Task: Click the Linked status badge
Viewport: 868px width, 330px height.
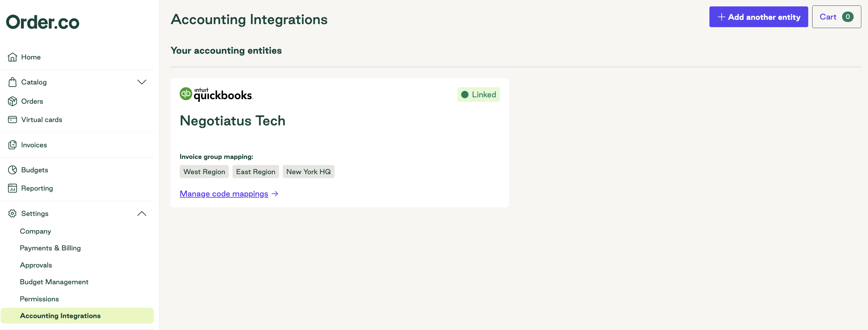Action: coord(478,95)
